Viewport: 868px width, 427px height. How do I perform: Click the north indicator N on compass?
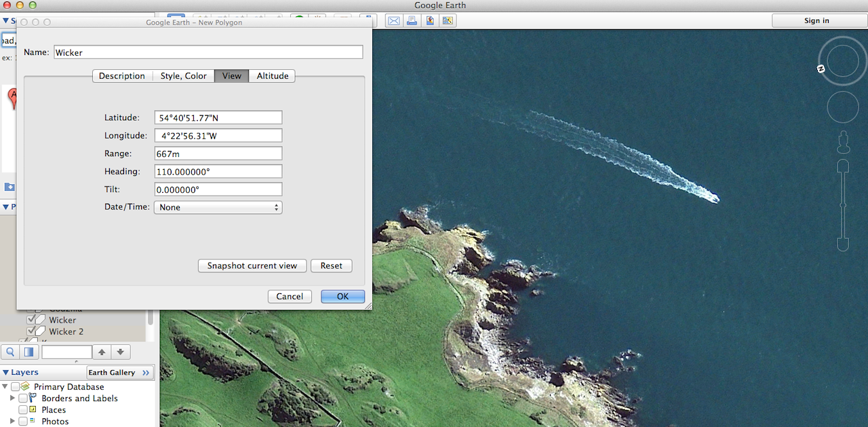(x=821, y=69)
